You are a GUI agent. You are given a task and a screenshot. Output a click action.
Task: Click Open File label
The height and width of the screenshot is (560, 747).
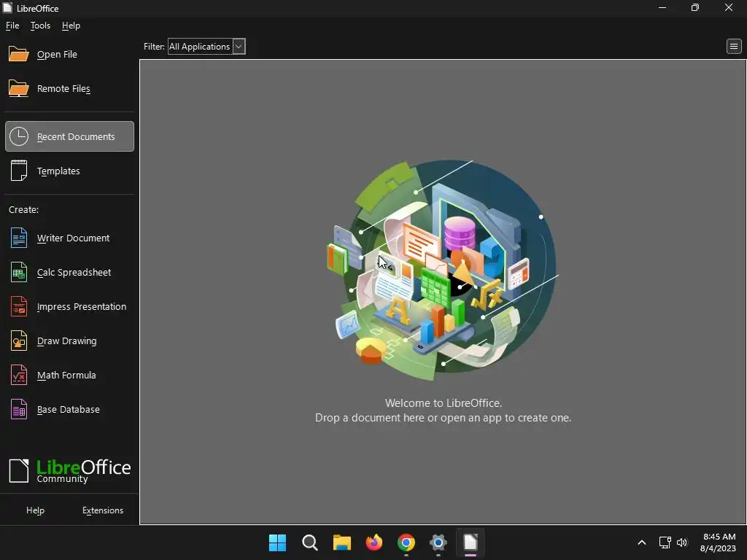[57, 54]
